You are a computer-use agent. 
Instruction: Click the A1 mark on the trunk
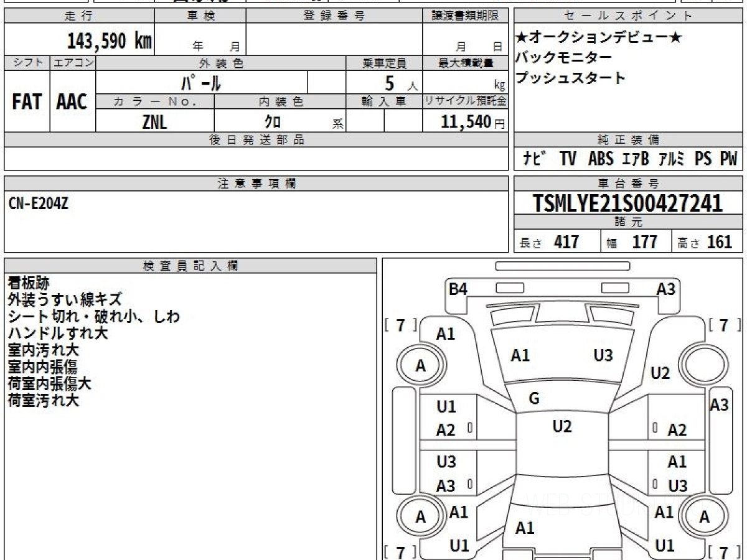point(525,528)
